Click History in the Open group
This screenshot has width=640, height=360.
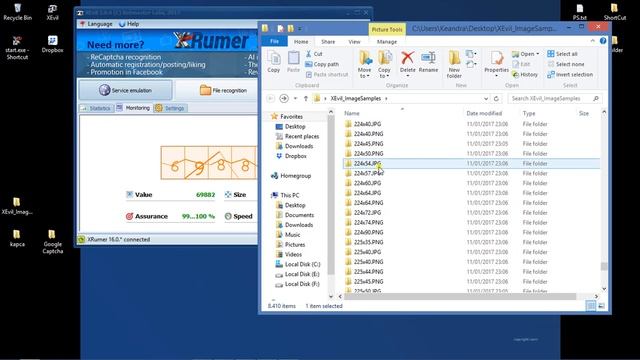(525, 75)
